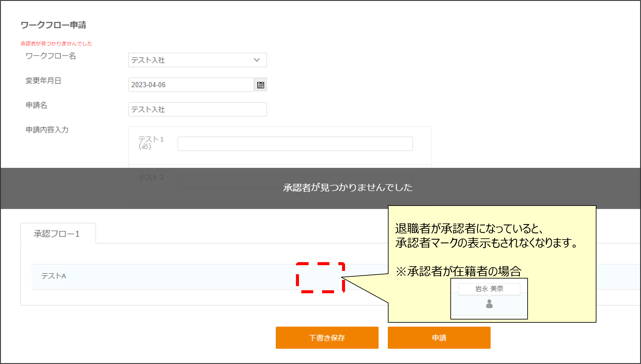
Task: Click the orange 申請 button
Action: (439, 337)
